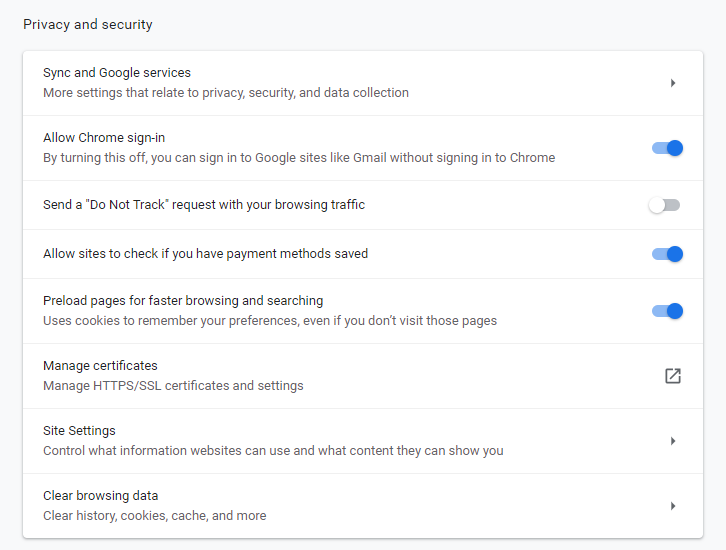Expand Clear browsing data arrow

673,506
